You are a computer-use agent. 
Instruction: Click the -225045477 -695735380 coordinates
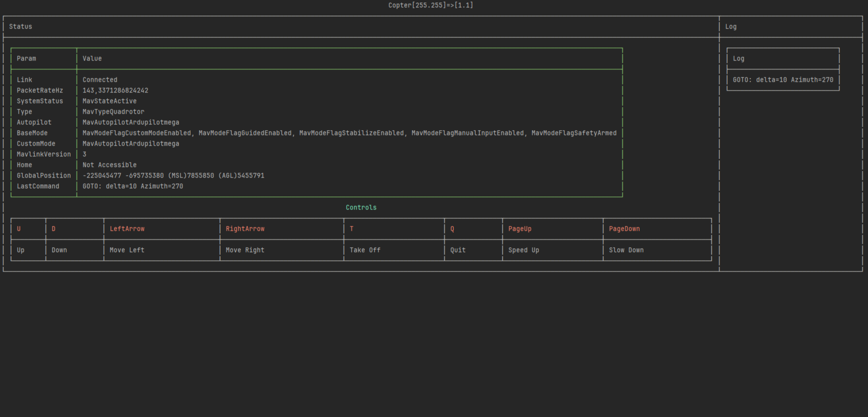[x=123, y=176]
